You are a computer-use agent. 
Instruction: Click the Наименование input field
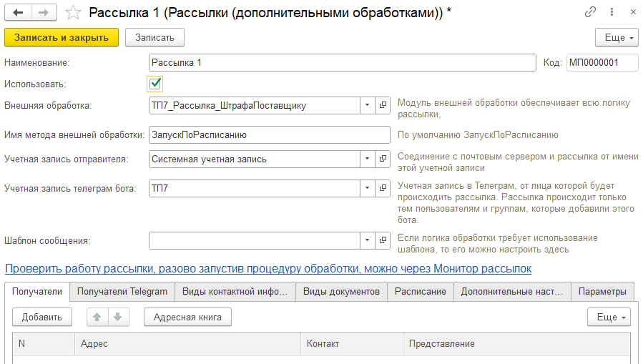(x=342, y=63)
